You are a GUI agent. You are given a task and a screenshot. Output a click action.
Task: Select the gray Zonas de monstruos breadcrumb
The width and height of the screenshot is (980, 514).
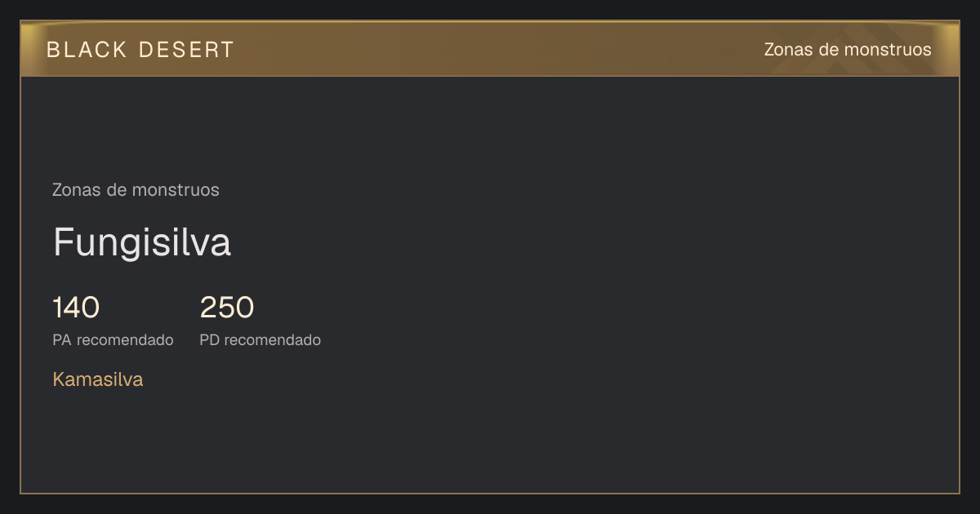(136, 190)
